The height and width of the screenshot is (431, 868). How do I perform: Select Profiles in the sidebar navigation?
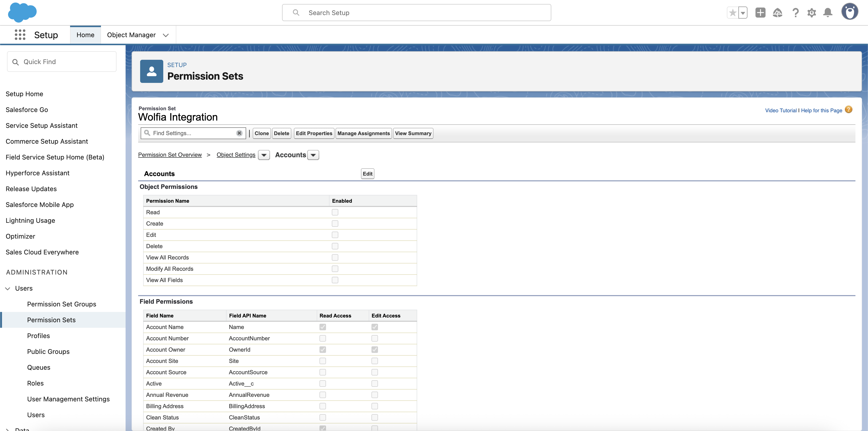tap(38, 336)
